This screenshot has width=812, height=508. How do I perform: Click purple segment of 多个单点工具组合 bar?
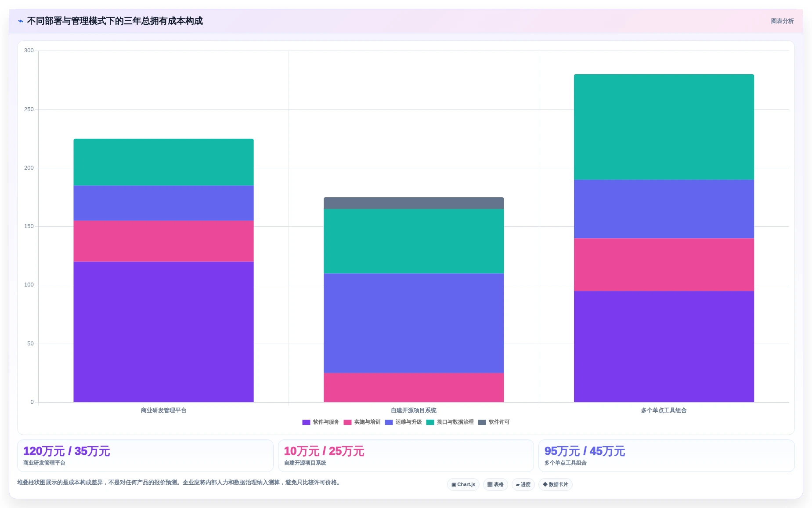pos(664,347)
